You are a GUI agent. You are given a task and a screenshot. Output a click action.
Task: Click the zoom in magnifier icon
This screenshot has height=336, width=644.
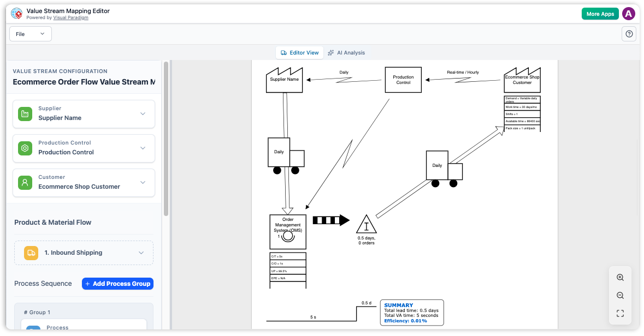[x=620, y=277]
